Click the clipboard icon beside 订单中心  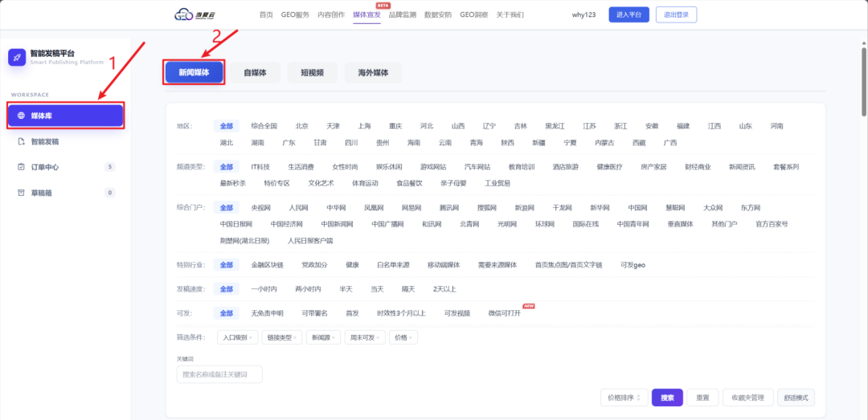[x=21, y=166]
